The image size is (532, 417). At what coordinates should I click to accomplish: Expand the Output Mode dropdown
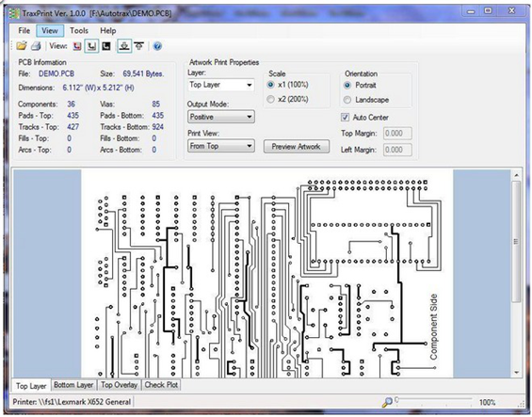tap(221, 117)
